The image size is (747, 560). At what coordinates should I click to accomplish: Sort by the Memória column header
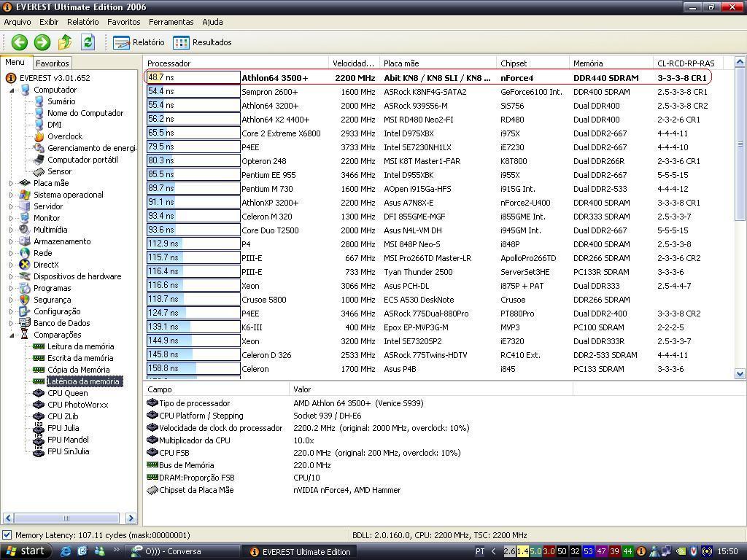pos(611,63)
